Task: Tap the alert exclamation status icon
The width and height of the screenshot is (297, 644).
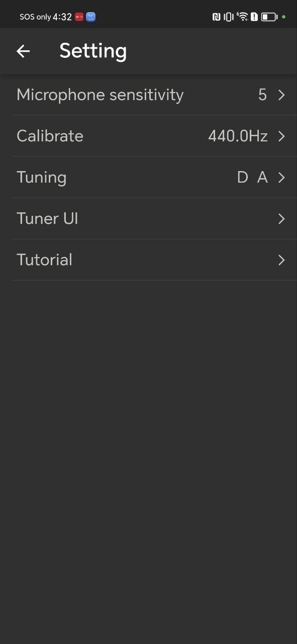Action: point(254,17)
